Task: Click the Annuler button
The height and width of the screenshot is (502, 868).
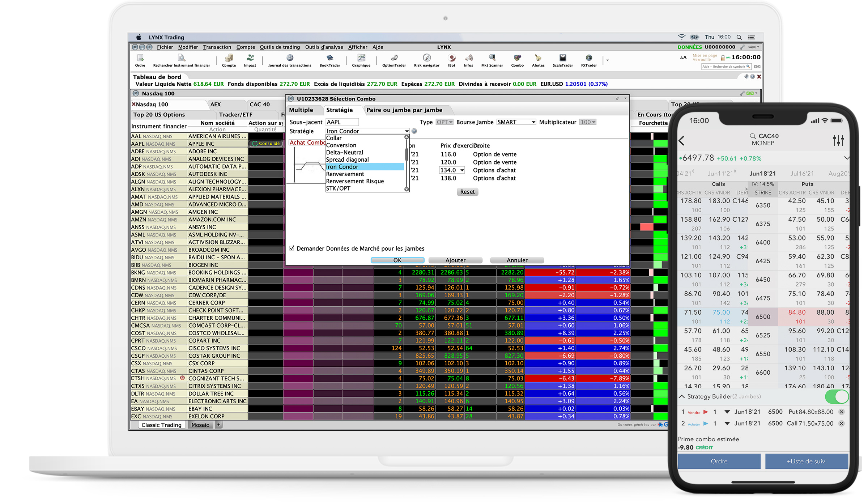Action: click(517, 260)
